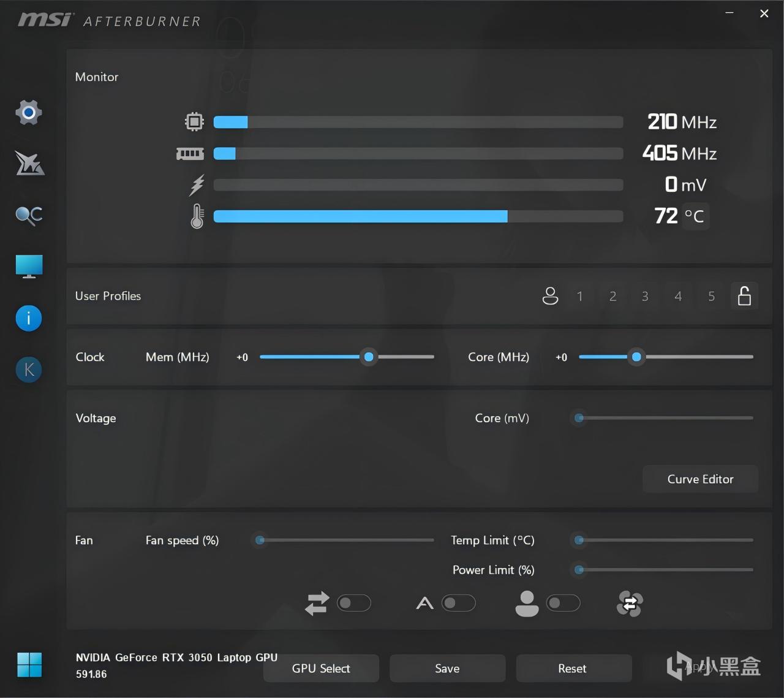Click the round K icon in sidebar

click(29, 370)
